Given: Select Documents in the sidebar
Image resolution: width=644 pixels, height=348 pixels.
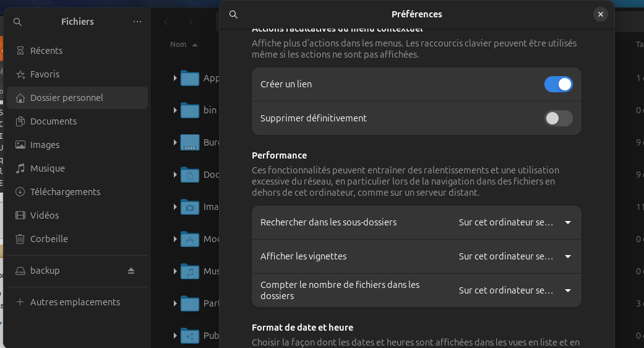Looking at the screenshot, I should 77,121.
